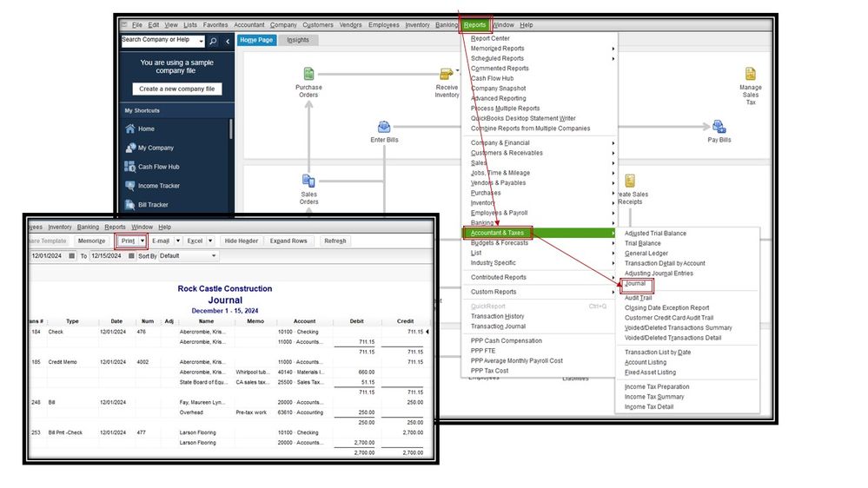Viewport: 868px width, 488px height.
Task: Open the My Company shortcut icon
Action: [130, 148]
